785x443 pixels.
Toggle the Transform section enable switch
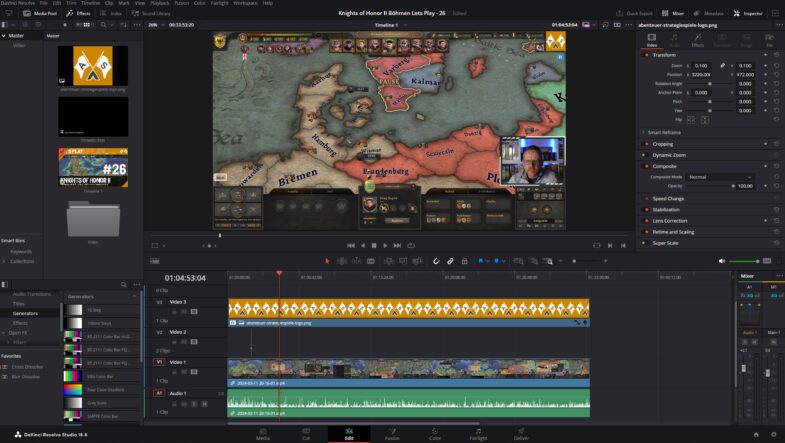(646, 55)
